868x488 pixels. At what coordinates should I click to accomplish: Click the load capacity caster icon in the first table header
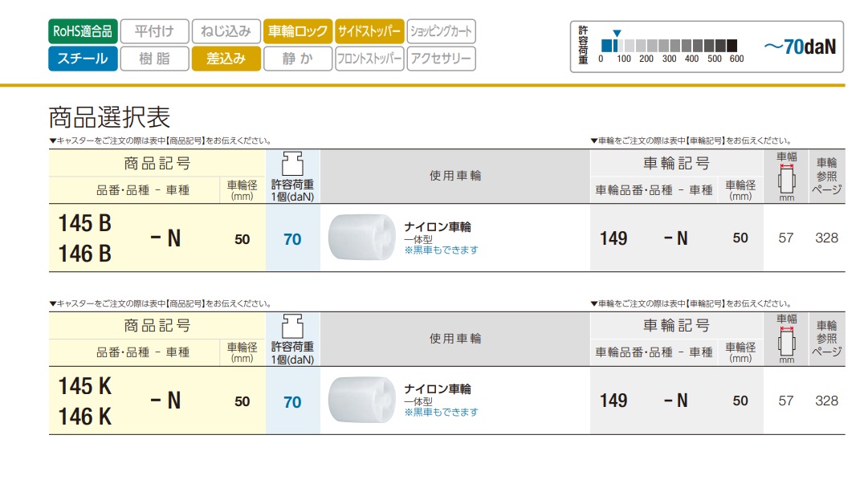click(x=292, y=163)
